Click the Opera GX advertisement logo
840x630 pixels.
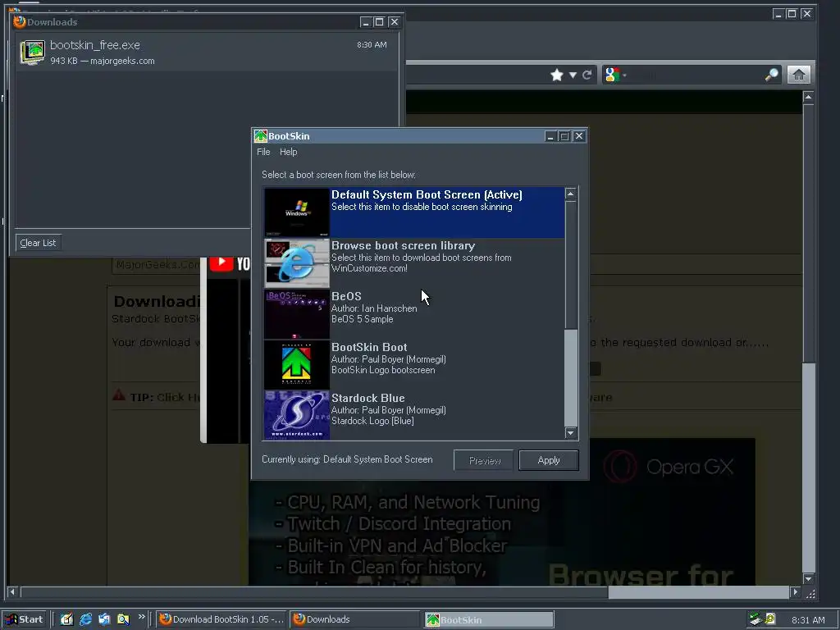click(x=668, y=467)
